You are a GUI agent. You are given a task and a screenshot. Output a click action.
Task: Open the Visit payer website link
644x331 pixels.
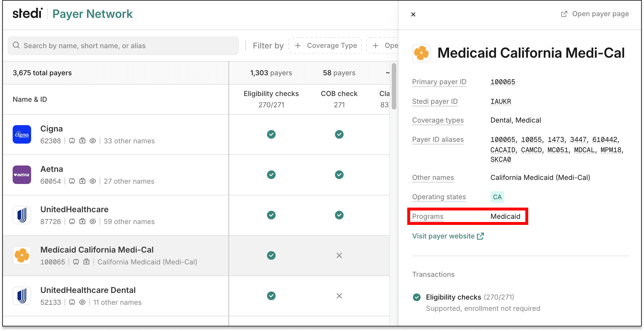coord(448,236)
